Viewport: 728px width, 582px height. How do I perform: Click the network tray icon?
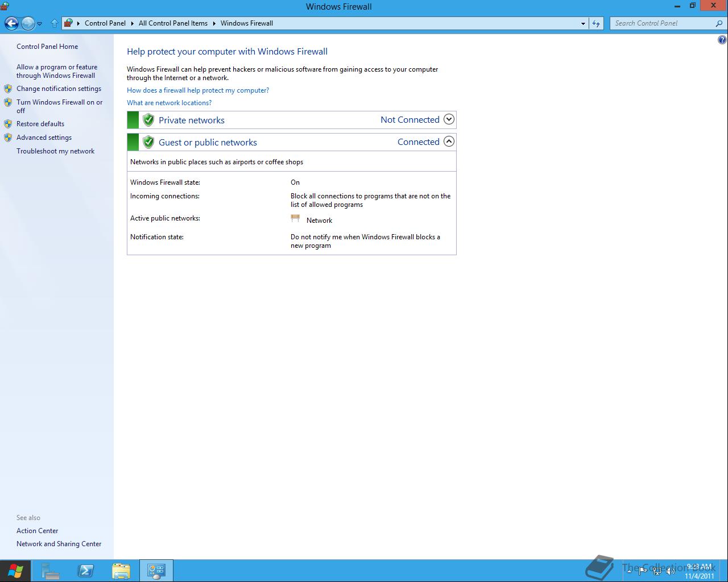click(657, 571)
